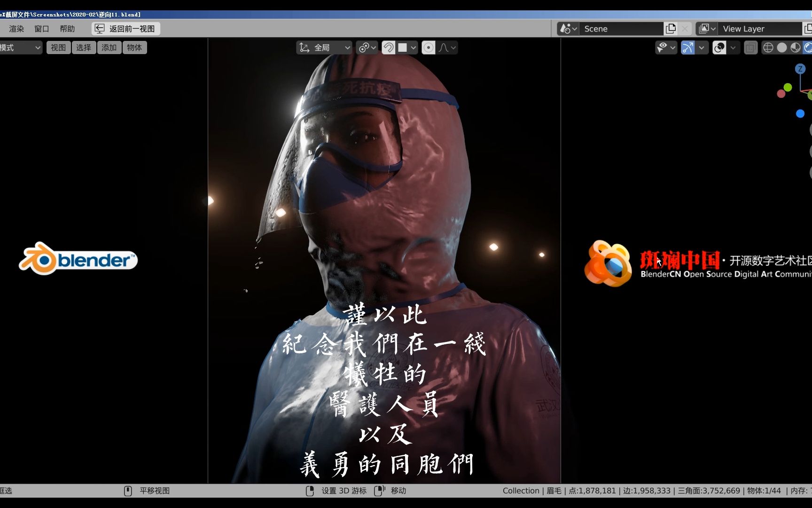Open the 窗口 (Window) menu

[x=42, y=29]
